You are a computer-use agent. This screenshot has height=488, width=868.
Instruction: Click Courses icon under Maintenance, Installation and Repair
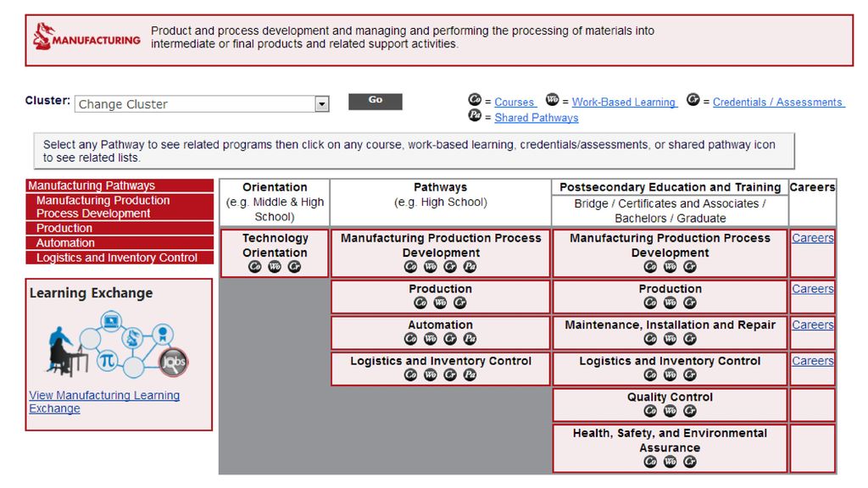[650, 339]
